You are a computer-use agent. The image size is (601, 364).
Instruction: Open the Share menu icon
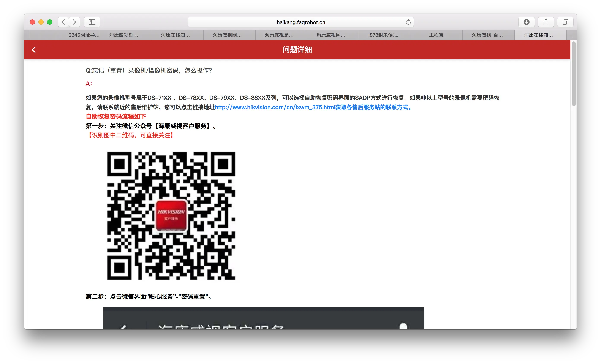pos(546,22)
